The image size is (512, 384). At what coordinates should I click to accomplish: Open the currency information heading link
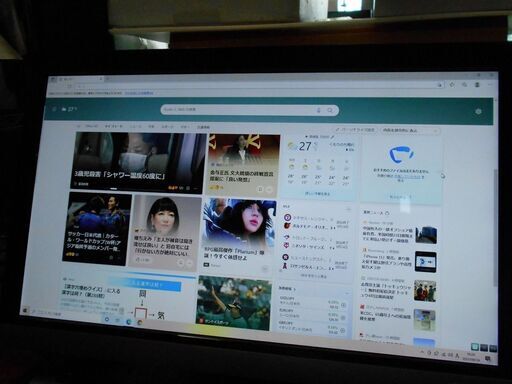287,288
